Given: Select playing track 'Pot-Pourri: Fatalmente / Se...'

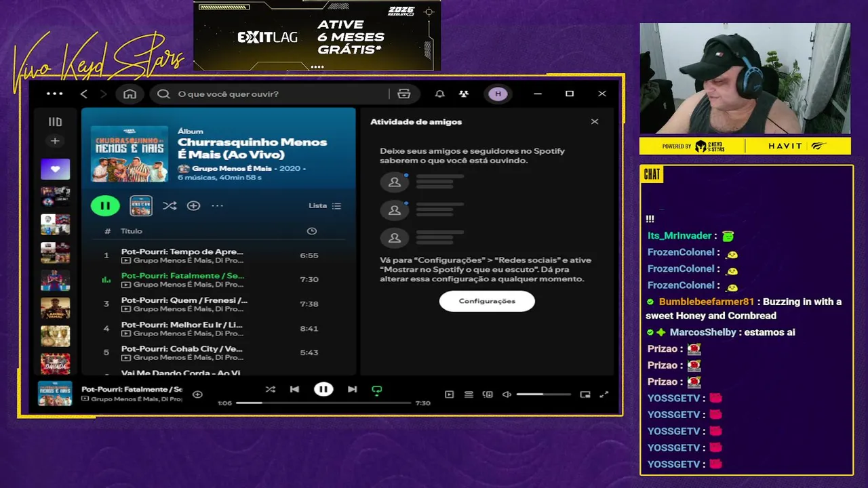Looking at the screenshot, I should tap(182, 276).
